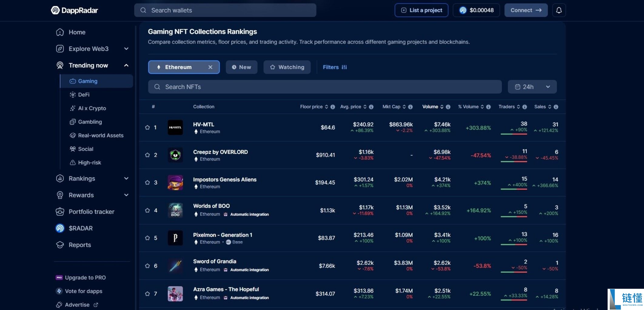Viewport: 644px width, 310px height.
Task: Star the HV-MTL collection to watch
Action: click(x=147, y=127)
